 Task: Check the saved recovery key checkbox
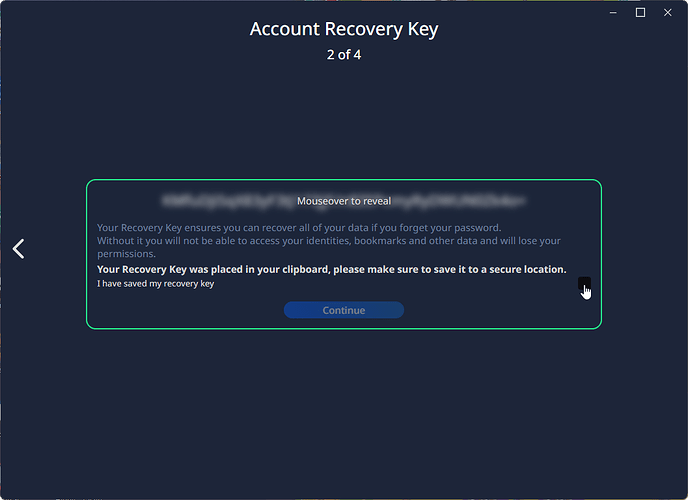[x=584, y=284]
